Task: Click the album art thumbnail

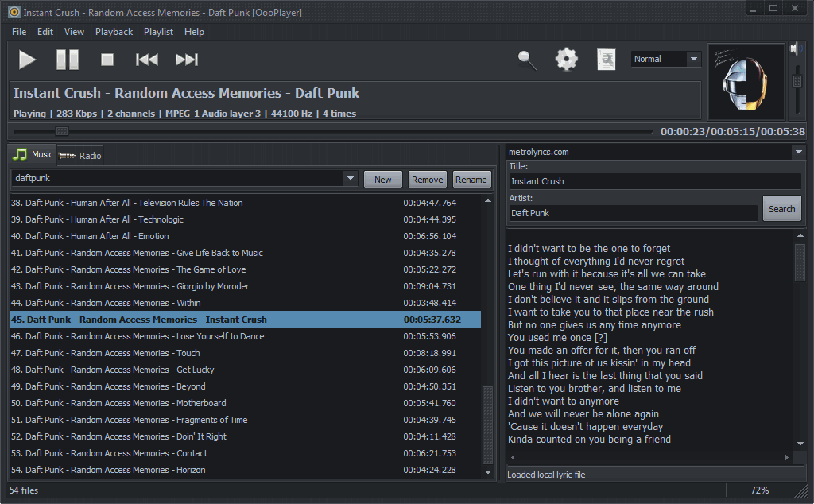Action: click(745, 80)
